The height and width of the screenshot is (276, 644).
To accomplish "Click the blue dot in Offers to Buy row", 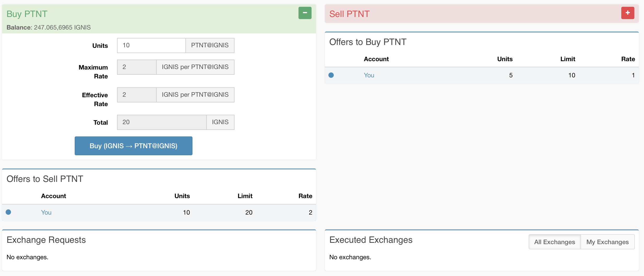I will coord(331,75).
